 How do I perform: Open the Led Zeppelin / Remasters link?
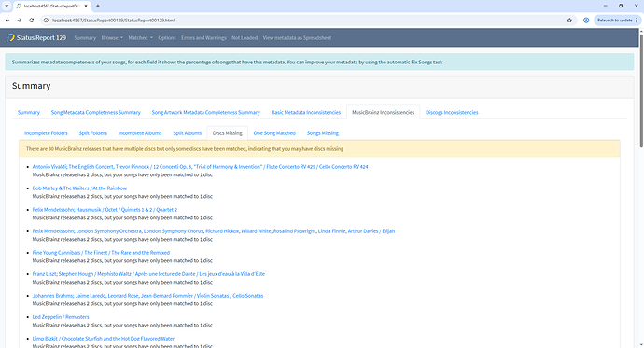(61, 317)
